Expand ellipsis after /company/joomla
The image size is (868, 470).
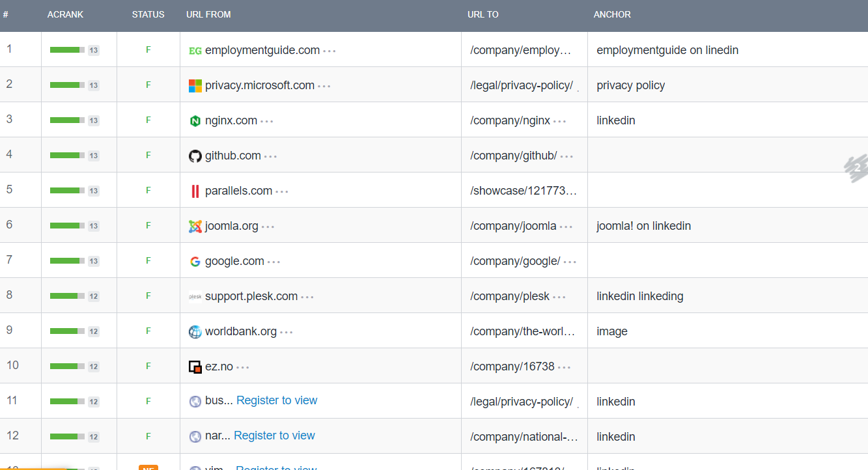coord(567,227)
